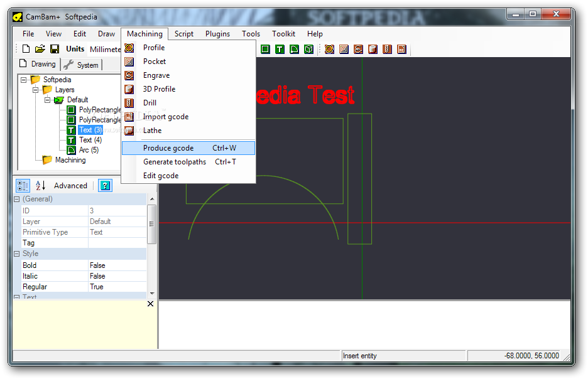The image size is (588, 379).
Task: Select Arc (5) in the drawing tree
Action: point(89,150)
